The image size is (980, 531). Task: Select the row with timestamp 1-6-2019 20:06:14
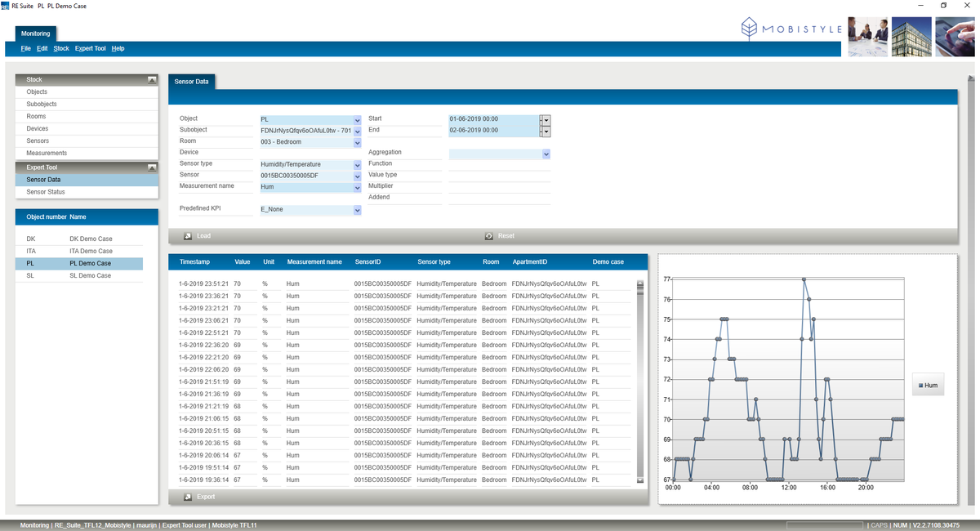pyautogui.click(x=405, y=455)
